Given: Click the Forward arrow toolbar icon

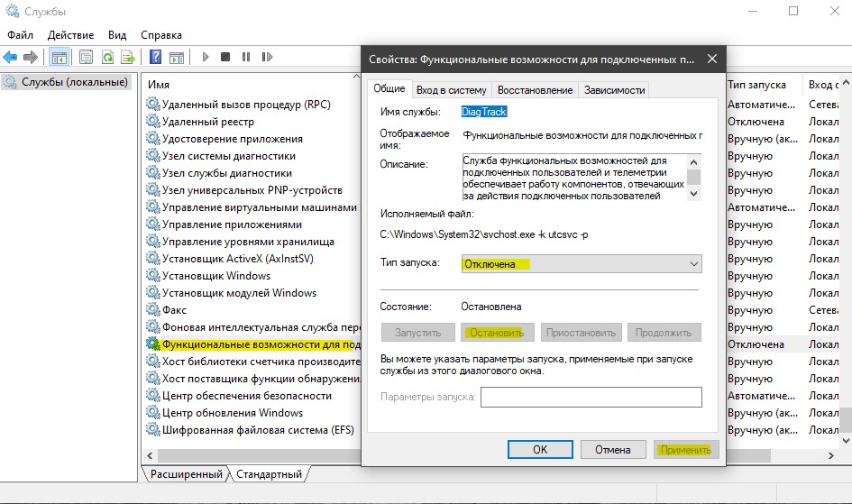Looking at the screenshot, I should [x=31, y=57].
